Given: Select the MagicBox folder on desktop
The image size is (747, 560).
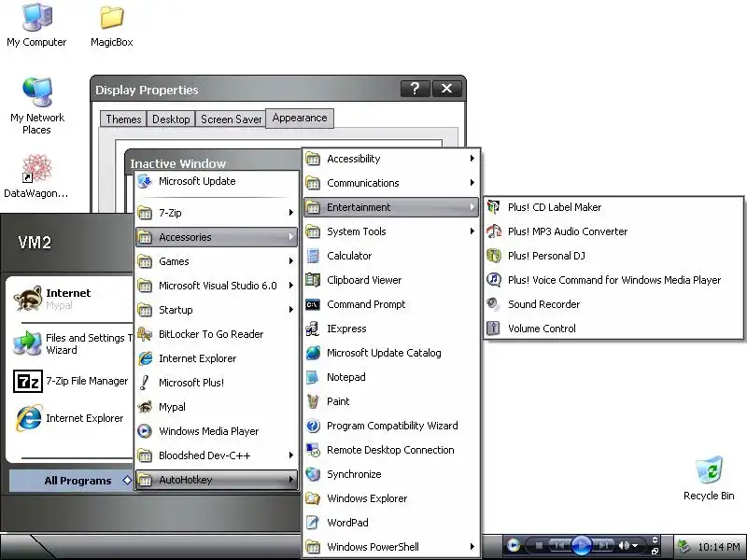Looking at the screenshot, I should (x=112, y=26).
